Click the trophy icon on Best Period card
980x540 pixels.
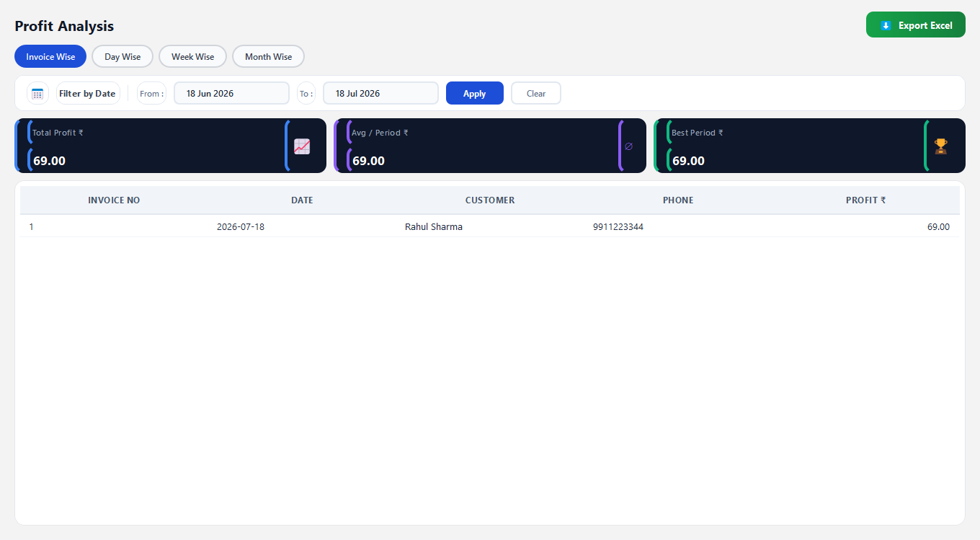(x=941, y=146)
